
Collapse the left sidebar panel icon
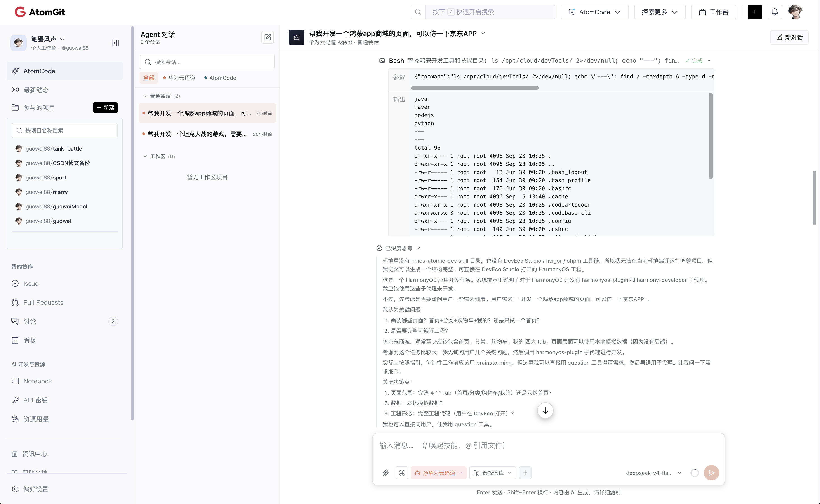coord(115,43)
